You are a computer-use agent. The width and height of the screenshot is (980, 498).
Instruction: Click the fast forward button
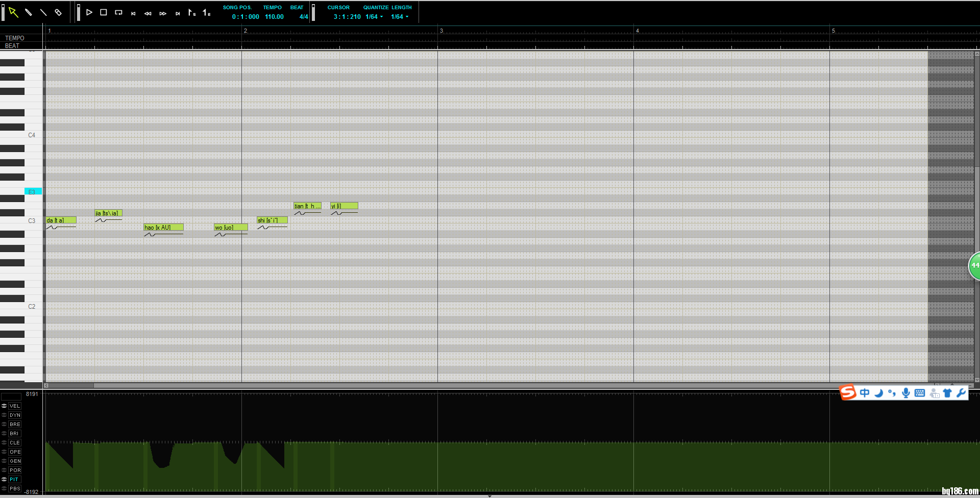[163, 13]
